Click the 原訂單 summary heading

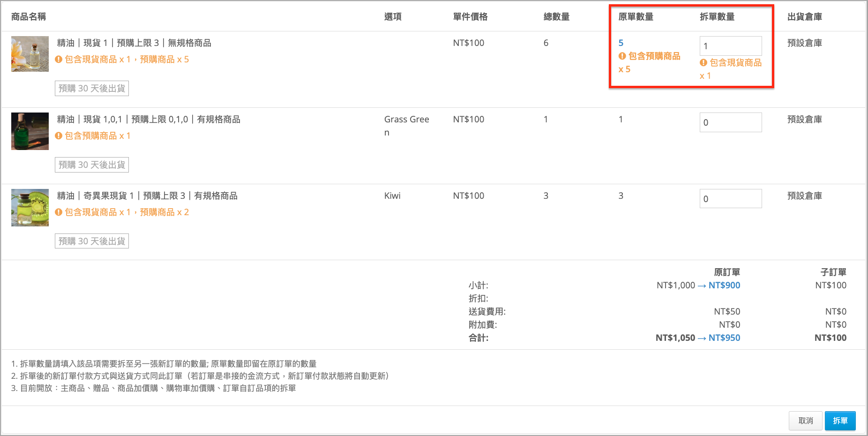point(727,272)
